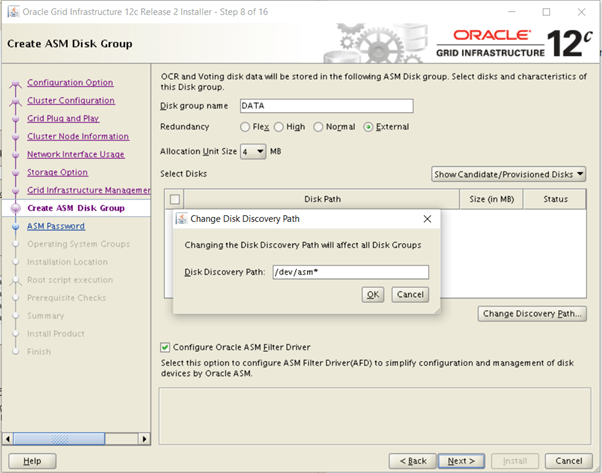Click the Disk Discovery Path text field

[x=350, y=272]
